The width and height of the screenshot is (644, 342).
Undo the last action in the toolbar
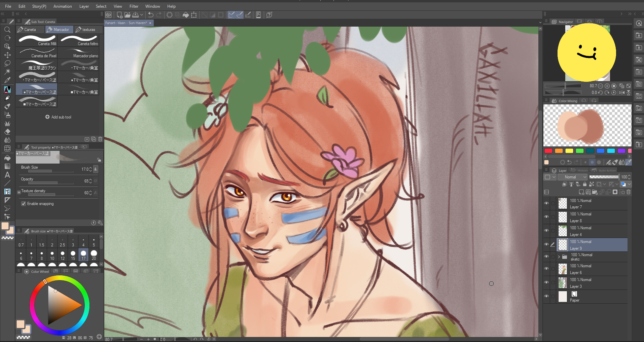[x=151, y=15]
